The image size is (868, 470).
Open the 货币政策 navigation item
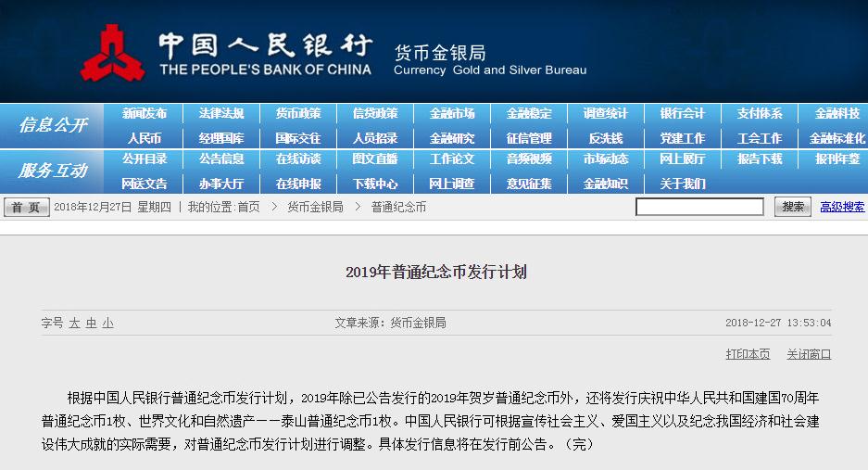click(x=298, y=114)
